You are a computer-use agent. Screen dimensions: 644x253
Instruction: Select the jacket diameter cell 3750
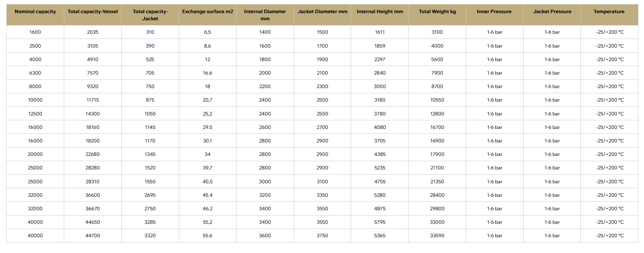click(x=322, y=236)
